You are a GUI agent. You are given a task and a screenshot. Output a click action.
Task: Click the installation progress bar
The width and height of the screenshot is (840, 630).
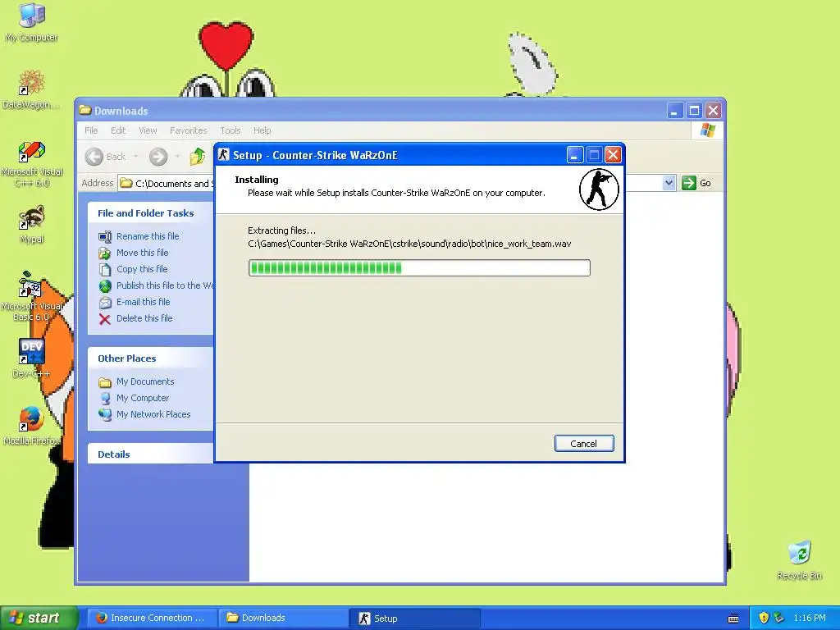419,268
